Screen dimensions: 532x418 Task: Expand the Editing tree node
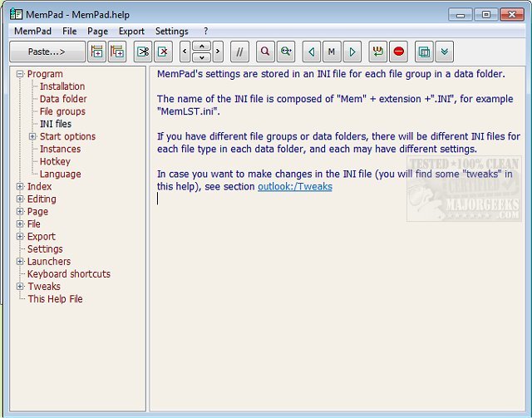[x=20, y=199]
